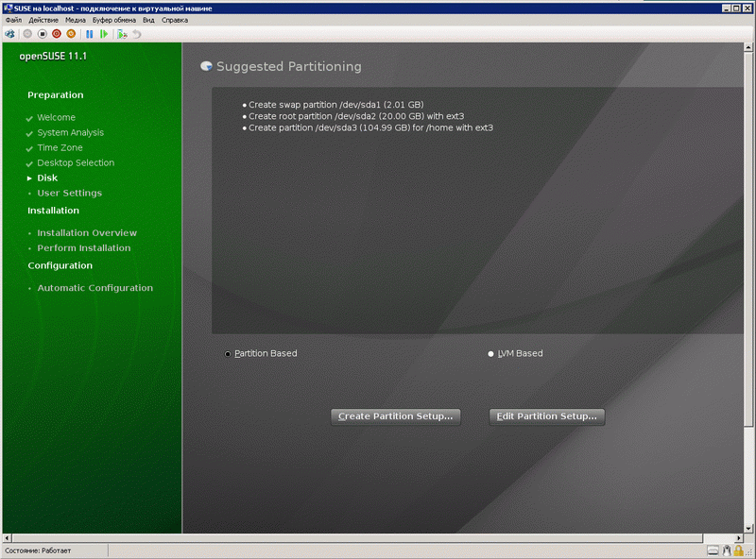
Task: Open the Вид menu
Action: 148,20
